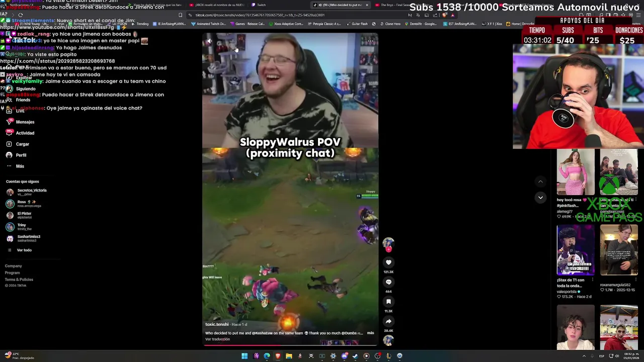Screen dimensions: 644x362
Task: Click the toxic.tenshi username on video
Action: point(217,324)
